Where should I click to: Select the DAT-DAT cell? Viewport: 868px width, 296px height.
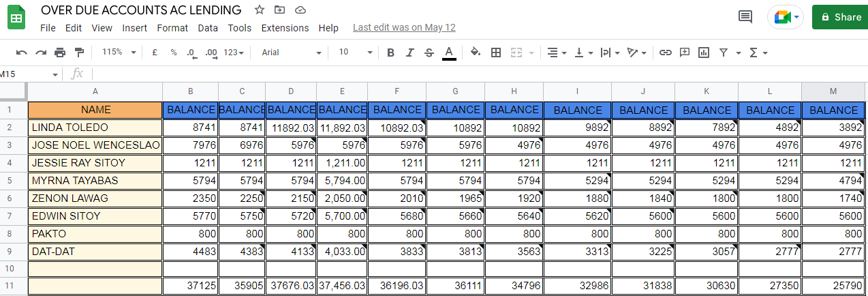click(x=95, y=252)
